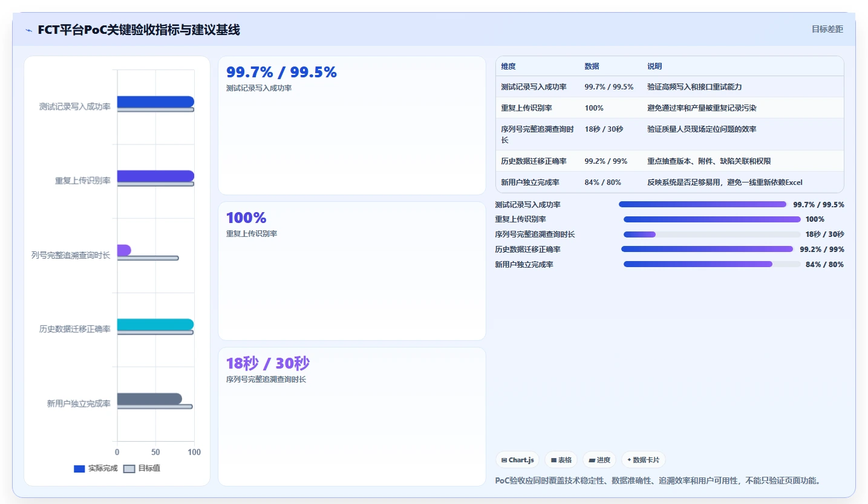Click the 测试记录写入成功率 progress bar
Viewport: 868px width, 504px height.
click(702, 204)
